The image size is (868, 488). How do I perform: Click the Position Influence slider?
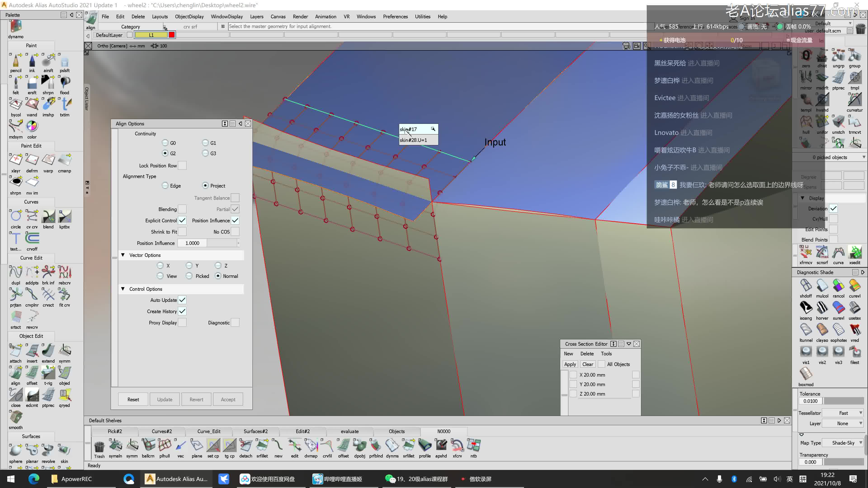[x=222, y=243]
